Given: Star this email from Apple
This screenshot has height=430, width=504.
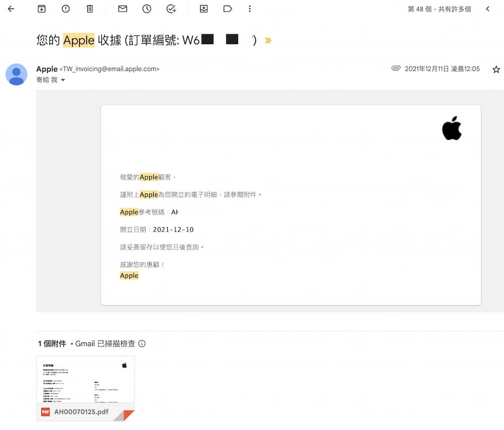Looking at the screenshot, I should pyautogui.click(x=496, y=69).
